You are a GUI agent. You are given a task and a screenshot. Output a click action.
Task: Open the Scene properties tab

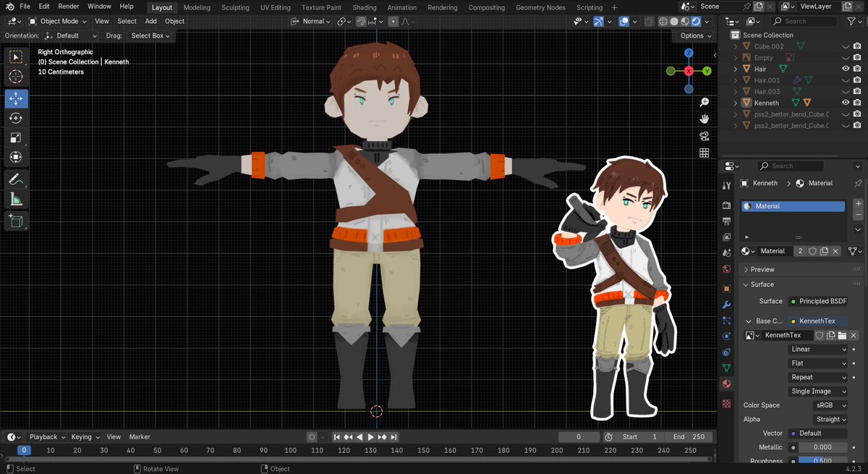tap(727, 253)
